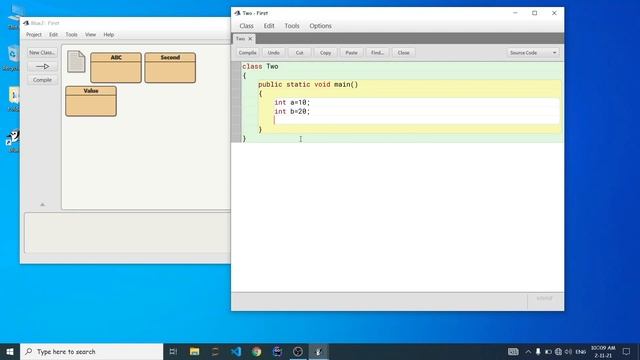Click the Undo button in the editor
The width and height of the screenshot is (640, 360).
point(273,53)
